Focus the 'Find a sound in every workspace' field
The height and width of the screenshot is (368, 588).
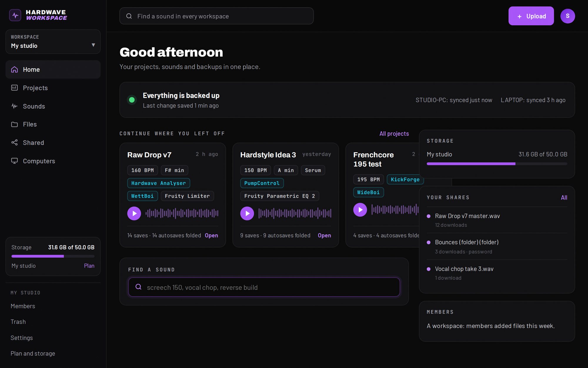coord(216,16)
